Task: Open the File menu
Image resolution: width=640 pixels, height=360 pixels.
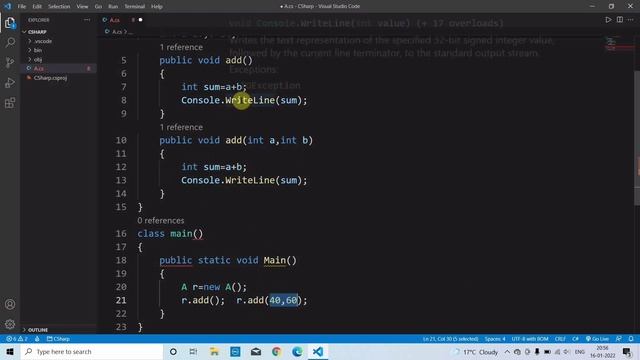Action: 22,7
